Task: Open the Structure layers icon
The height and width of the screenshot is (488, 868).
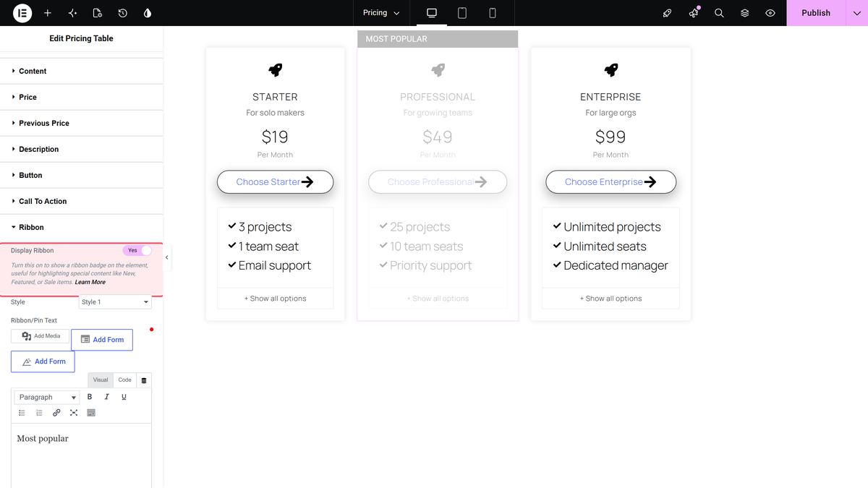Action: 744,13
